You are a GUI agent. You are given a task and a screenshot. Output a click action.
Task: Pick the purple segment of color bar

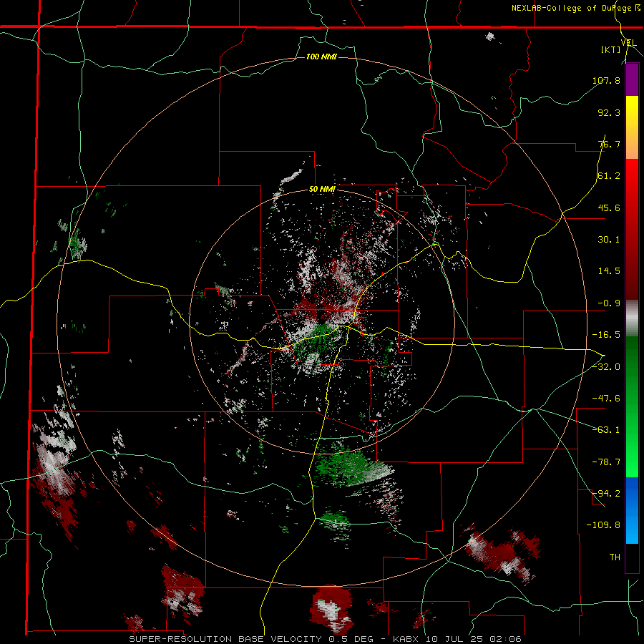632,79
